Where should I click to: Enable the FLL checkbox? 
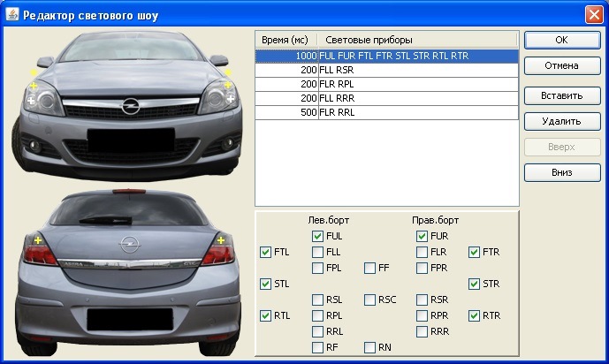pos(317,252)
